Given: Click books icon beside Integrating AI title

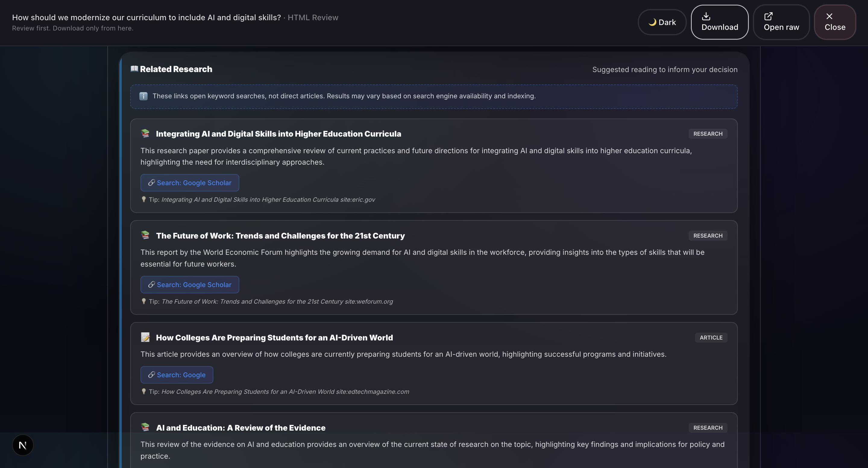Looking at the screenshot, I should pyautogui.click(x=145, y=134).
